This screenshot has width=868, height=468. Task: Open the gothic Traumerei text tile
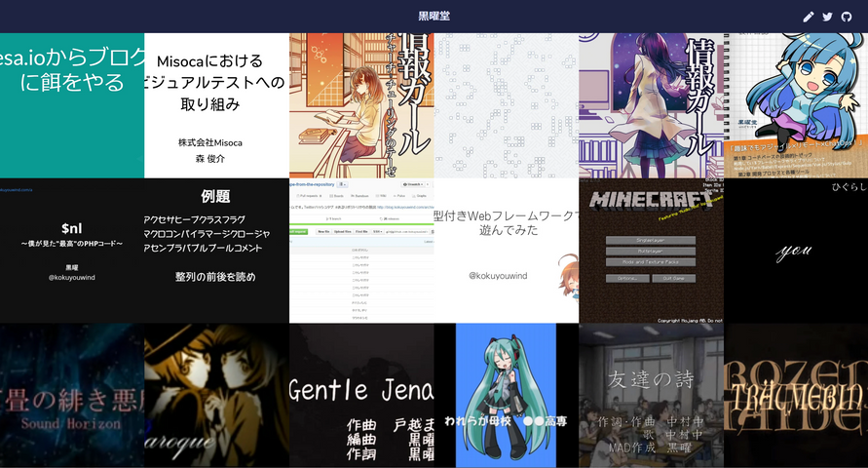coord(796,396)
